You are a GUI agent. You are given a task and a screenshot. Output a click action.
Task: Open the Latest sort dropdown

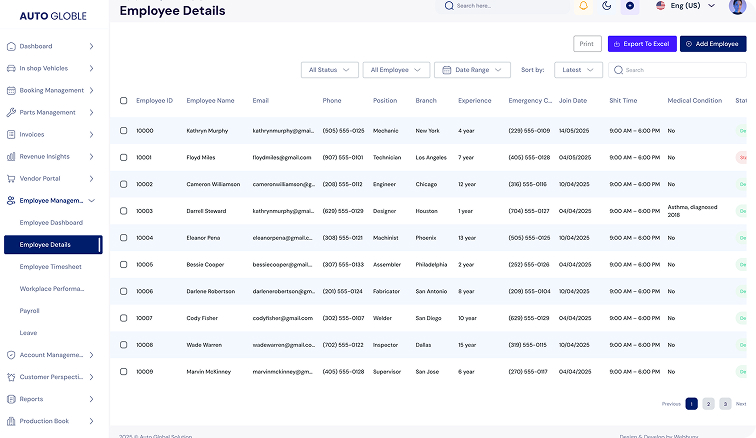pyautogui.click(x=578, y=70)
